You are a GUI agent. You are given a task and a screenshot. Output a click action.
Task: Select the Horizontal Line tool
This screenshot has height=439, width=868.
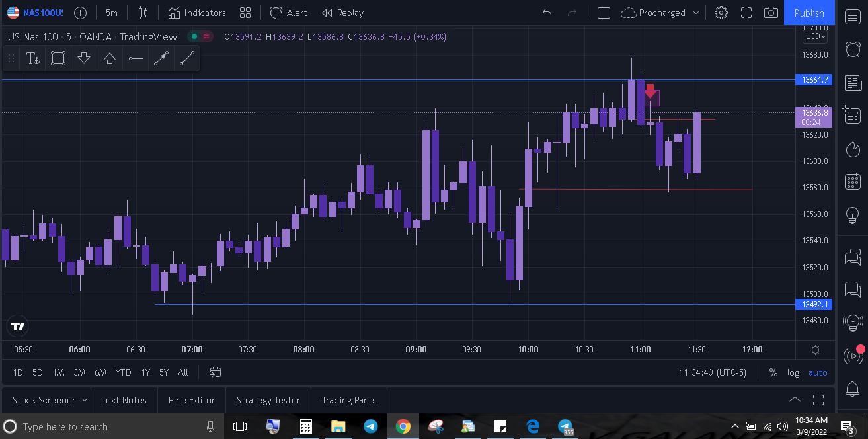[136, 59]
